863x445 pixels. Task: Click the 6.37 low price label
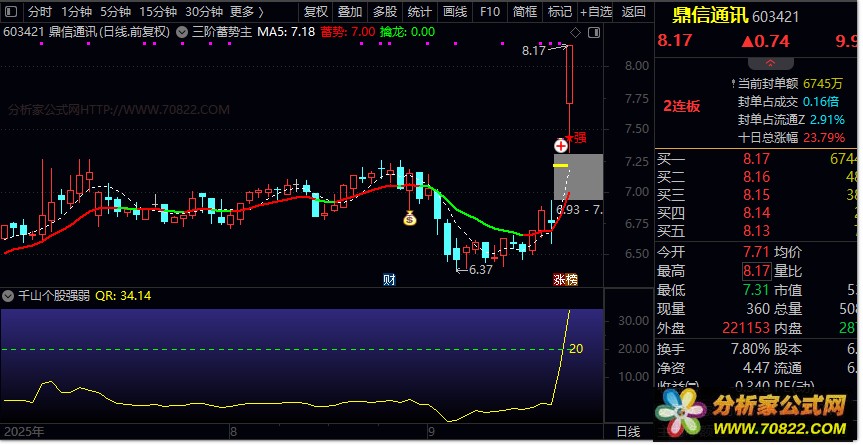coord(480,270)
